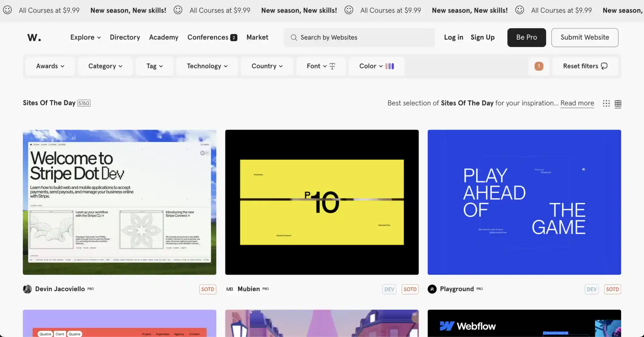
Task: Click DEV badge on Mubien card
Action: (389, 289)
